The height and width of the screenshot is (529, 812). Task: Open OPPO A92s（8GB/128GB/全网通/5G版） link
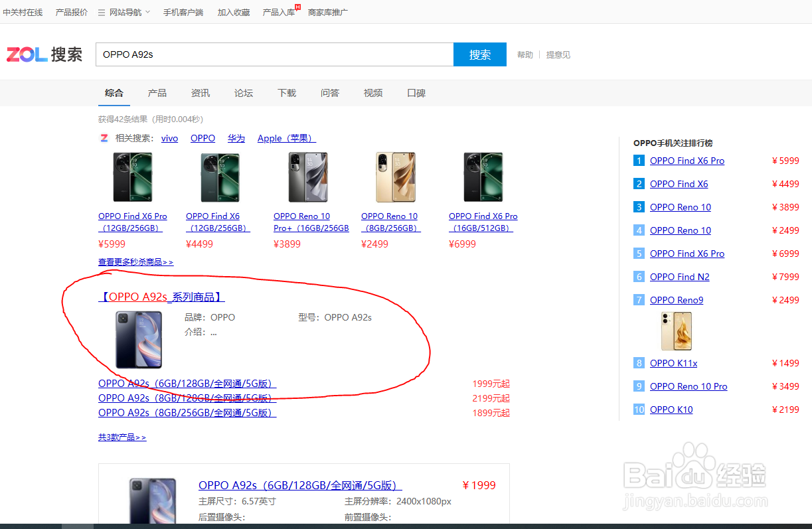187,398
